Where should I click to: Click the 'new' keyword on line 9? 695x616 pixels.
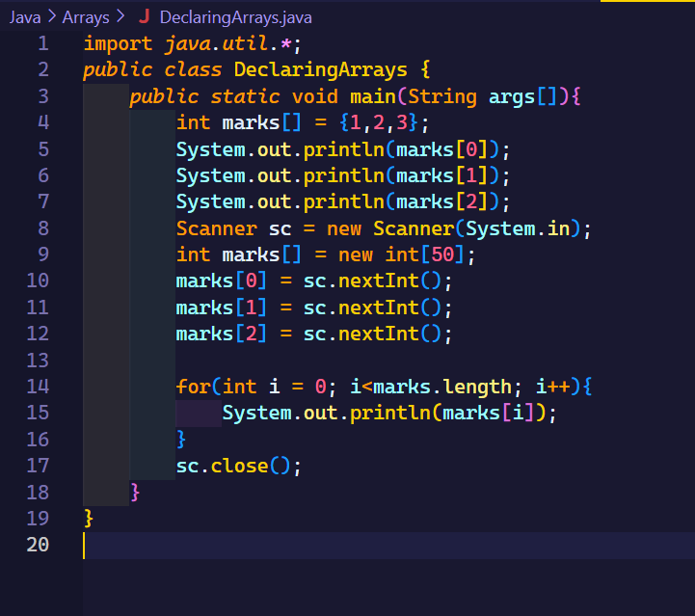coord(356,255)
